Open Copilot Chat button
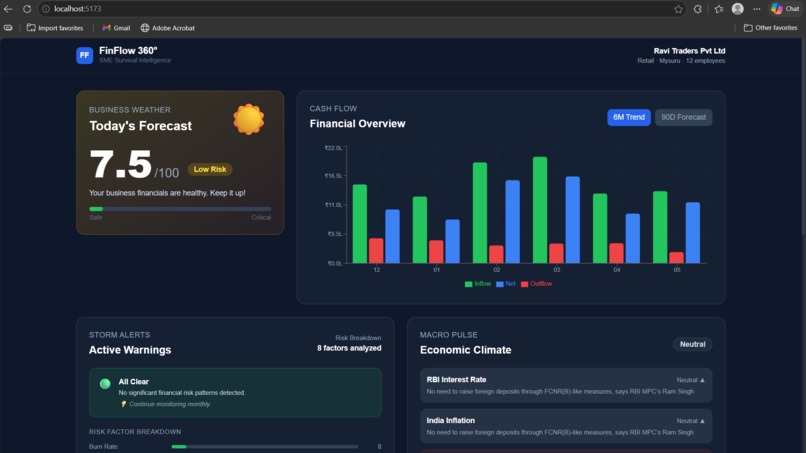This screenshot has width=806, height=453. pyautogui.click(x=785, y=9)
